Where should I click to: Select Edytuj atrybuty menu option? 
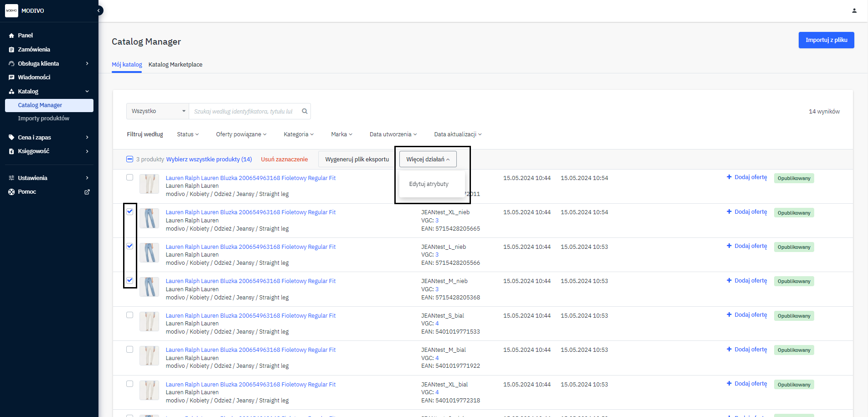click(429, 184)
